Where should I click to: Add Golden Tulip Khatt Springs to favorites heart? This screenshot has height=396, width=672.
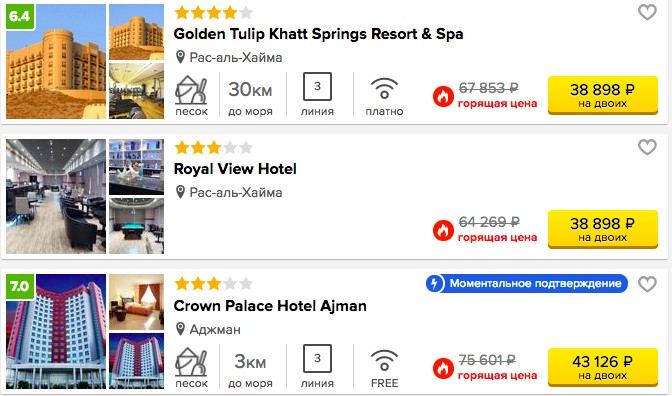click(x=647, y=12)
